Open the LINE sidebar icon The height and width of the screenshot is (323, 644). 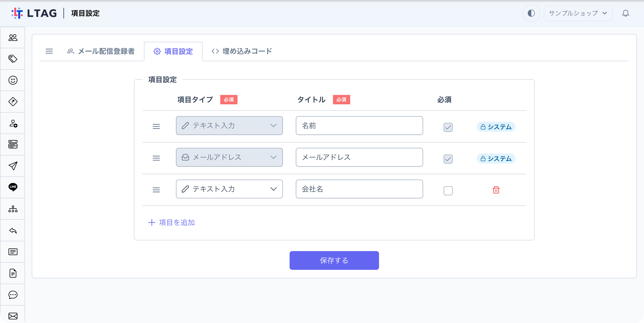13,187
